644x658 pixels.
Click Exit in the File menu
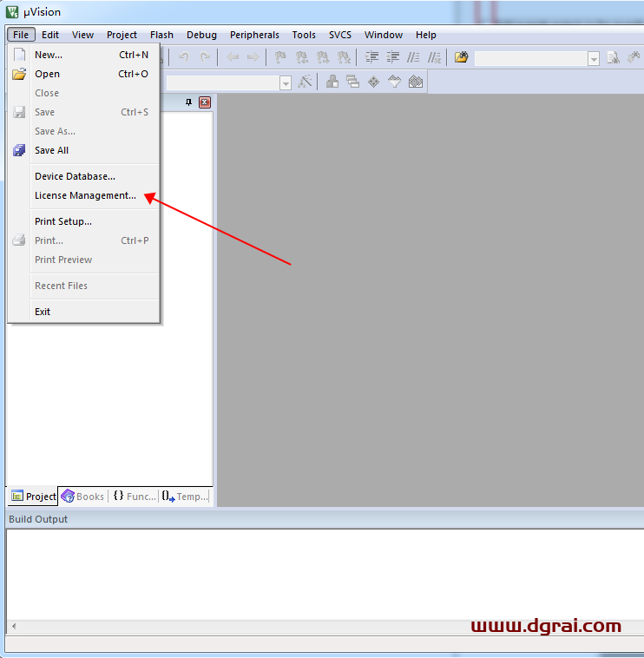43,312
